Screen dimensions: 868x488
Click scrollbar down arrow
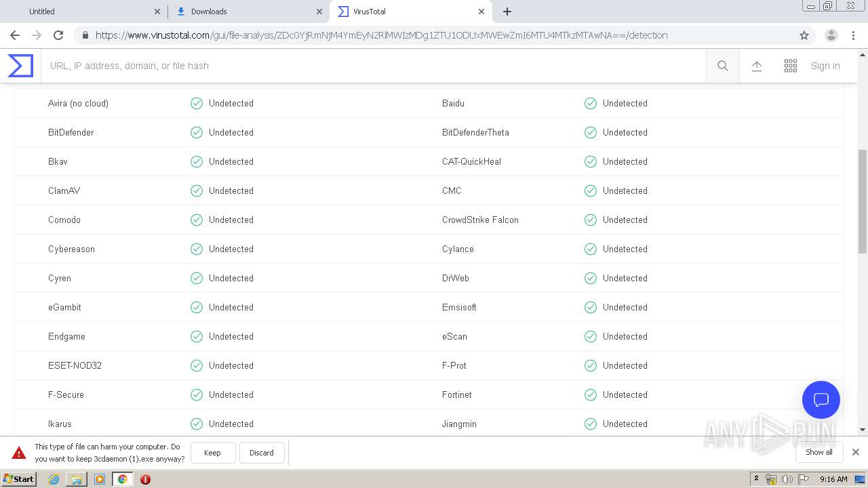click(x=863, y=430)
